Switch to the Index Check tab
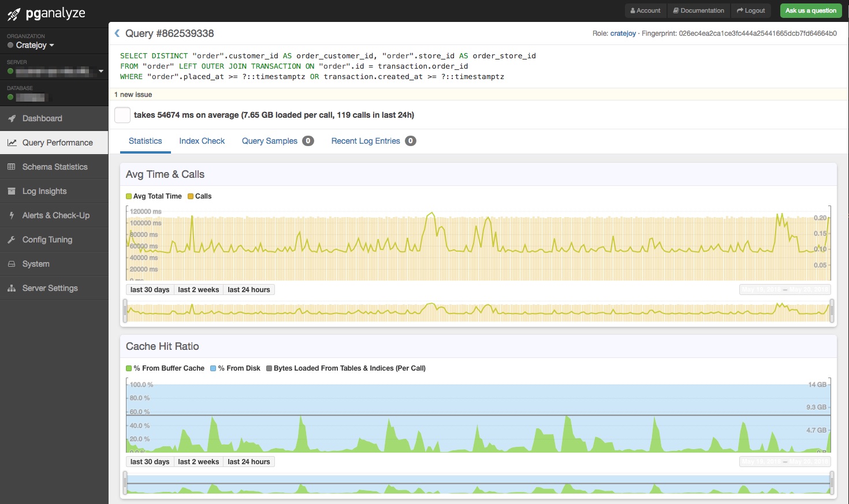The image size is (849, 504). (x=202, y=141)
